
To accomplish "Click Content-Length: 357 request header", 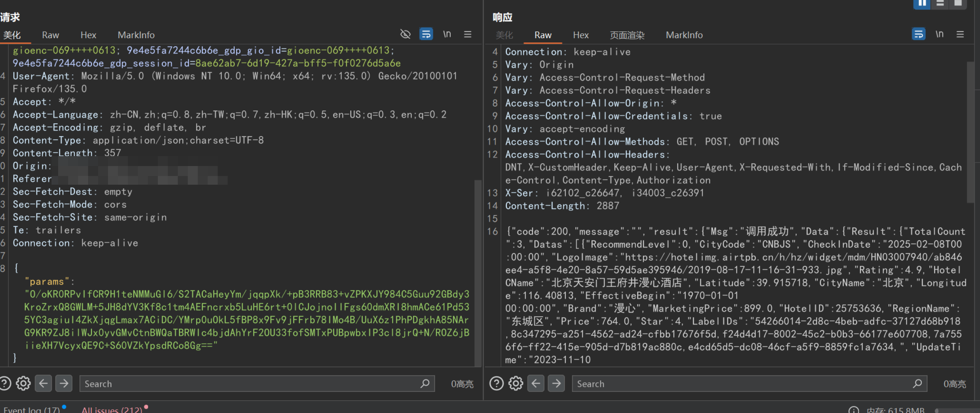I will click(x=67, y=153).
